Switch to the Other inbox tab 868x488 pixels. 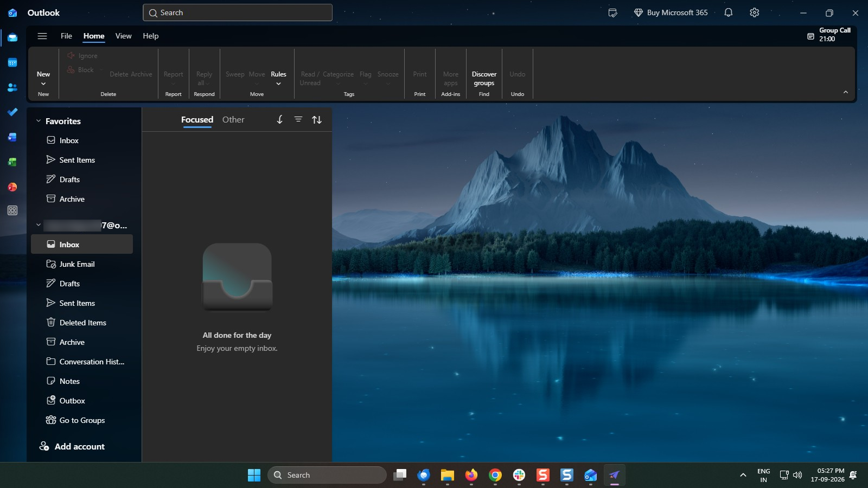coord(233,120)
